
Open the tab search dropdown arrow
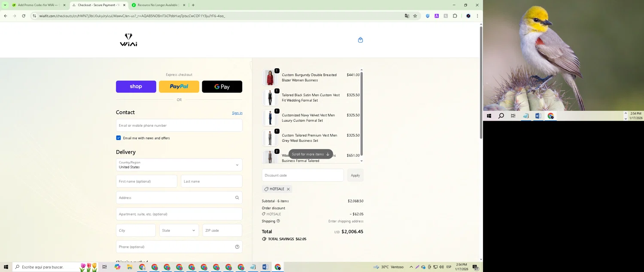pos(5,5)
